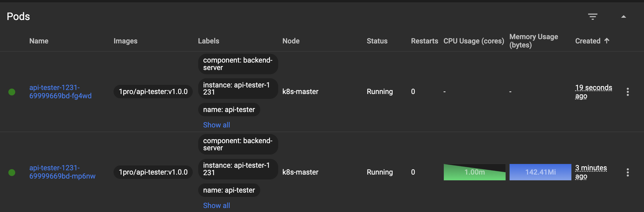The height and width of the screenshot is (212, 644).
Task: Open pod api-tester-1231-69999669bd-fg4wd
Action: pos(60,92)
